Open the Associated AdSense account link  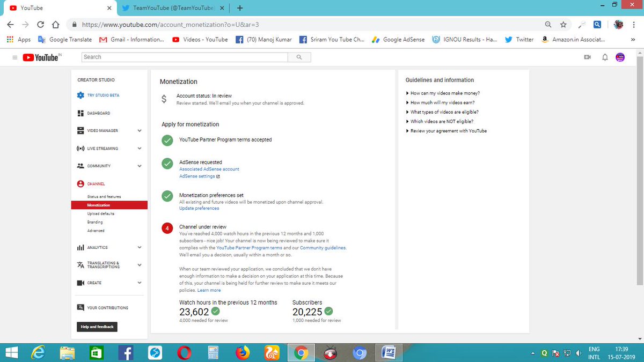[209, 169]
